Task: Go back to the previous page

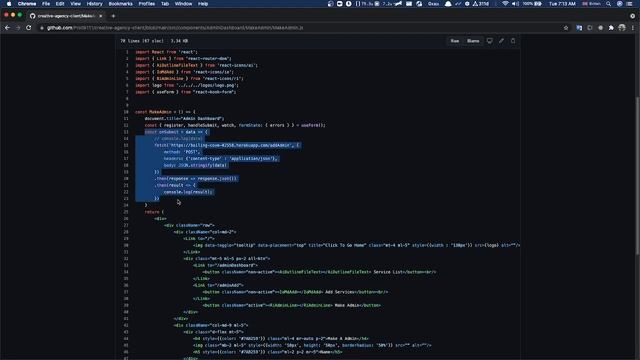Action: pyautogui.click(x=7, y=28)
